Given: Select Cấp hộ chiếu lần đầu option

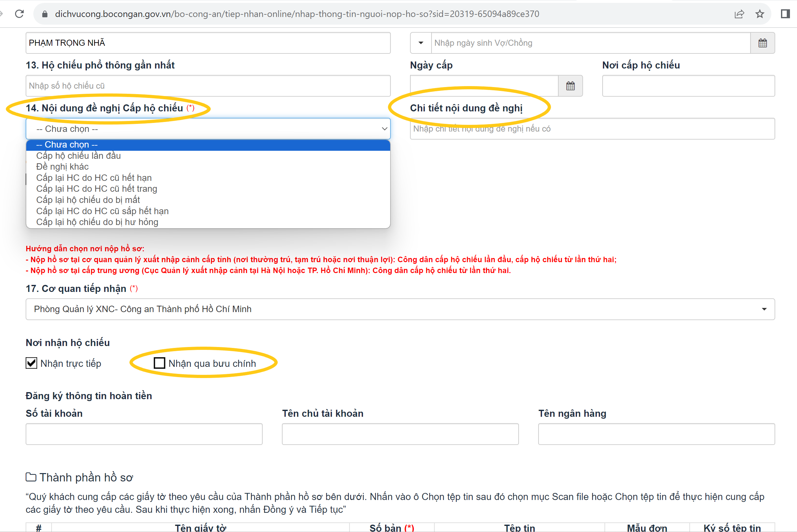Looking at the screenshot, I should 78,156.
